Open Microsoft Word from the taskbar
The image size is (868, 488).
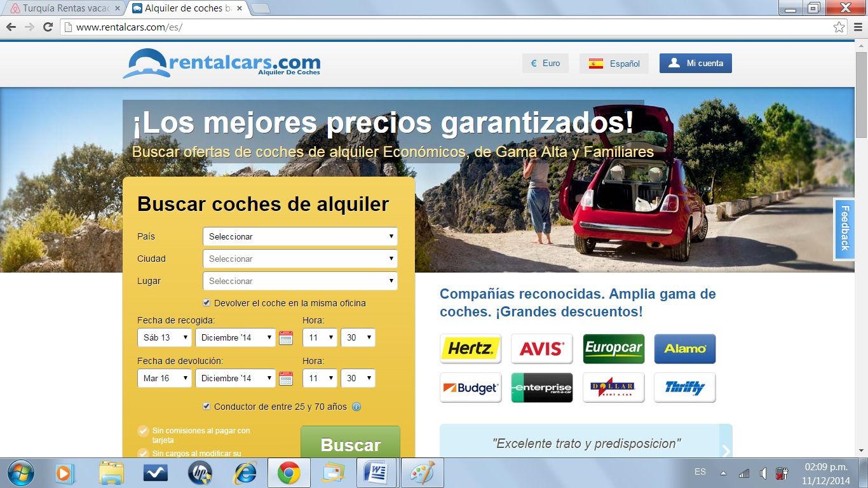pyautogui.click(x=376, y=473)
